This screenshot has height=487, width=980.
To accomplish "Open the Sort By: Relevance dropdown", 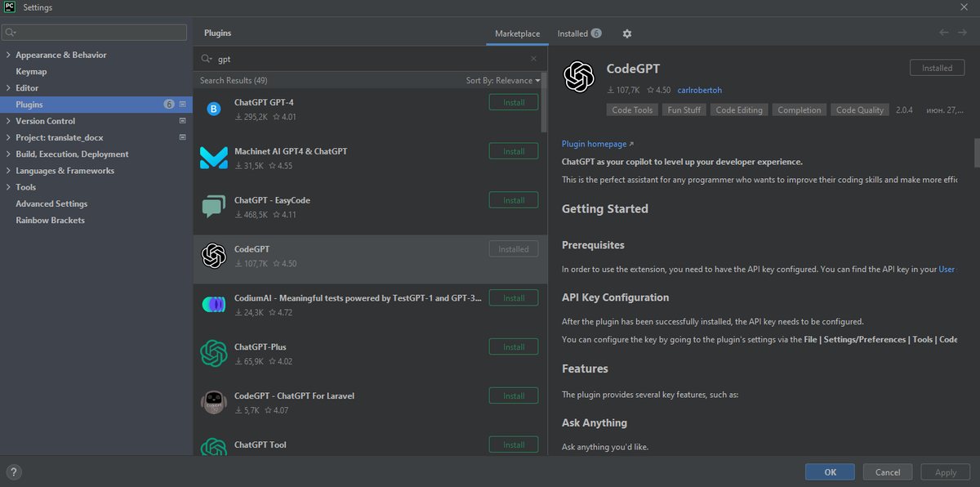I will pos(503,80).
